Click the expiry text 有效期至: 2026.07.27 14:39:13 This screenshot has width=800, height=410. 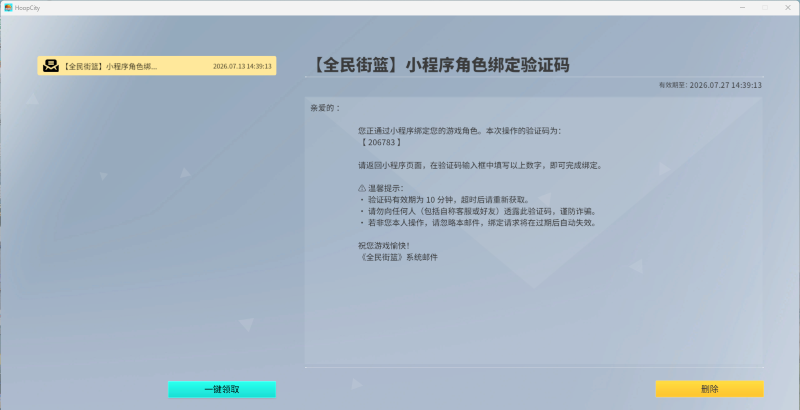(710, 85)
